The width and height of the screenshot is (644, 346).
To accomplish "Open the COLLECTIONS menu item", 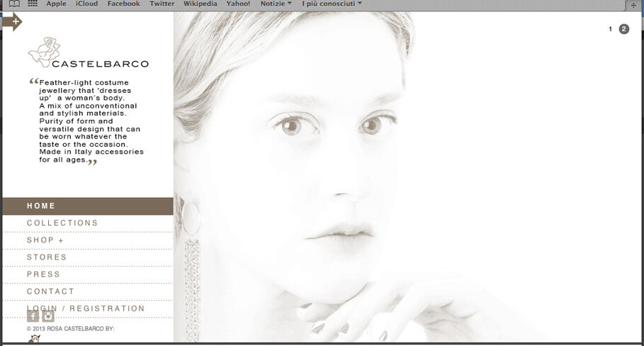I will click(62, 223).
